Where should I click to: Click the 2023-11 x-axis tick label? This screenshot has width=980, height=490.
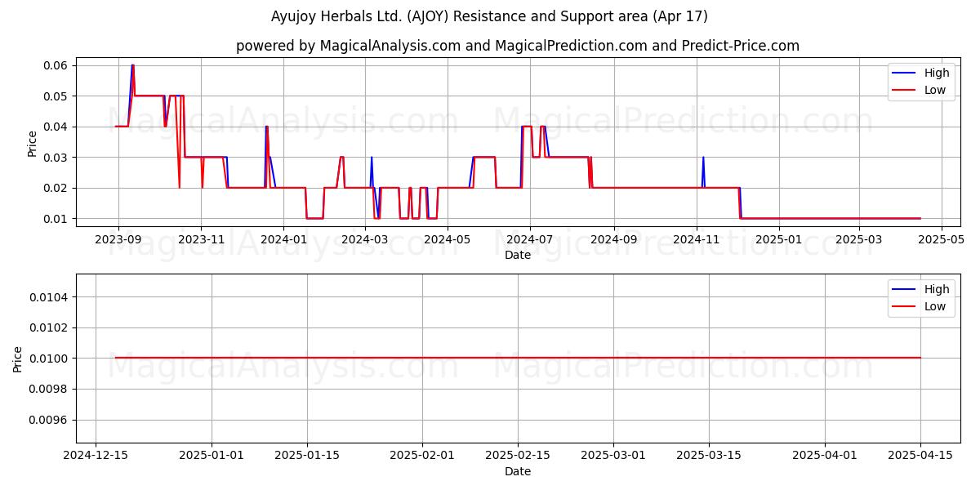pos(201,240)
